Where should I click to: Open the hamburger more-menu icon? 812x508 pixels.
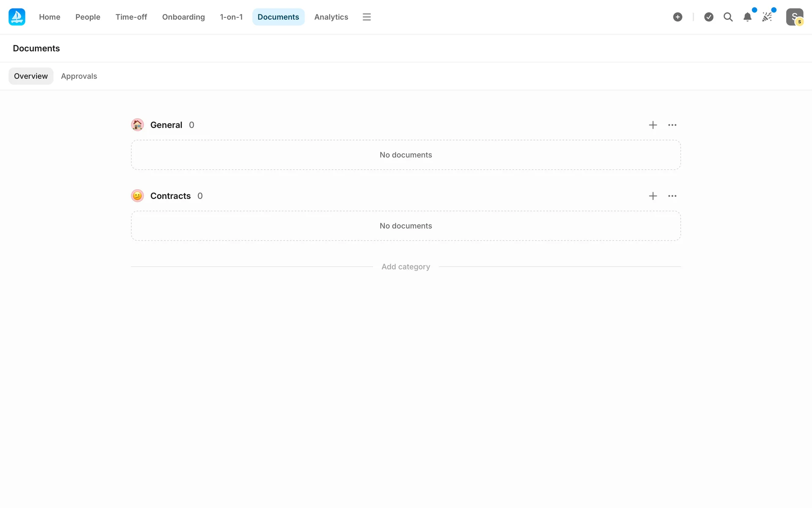click(367, 17)
